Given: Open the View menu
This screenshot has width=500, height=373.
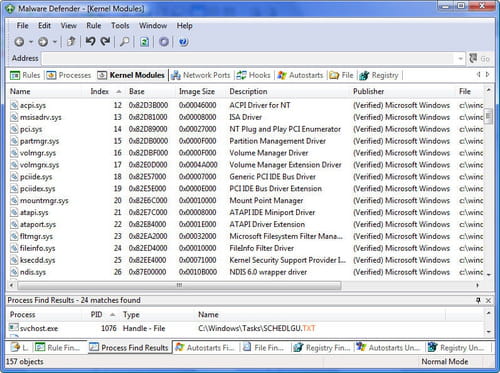Looking at the screenshot, I should 69,26.
